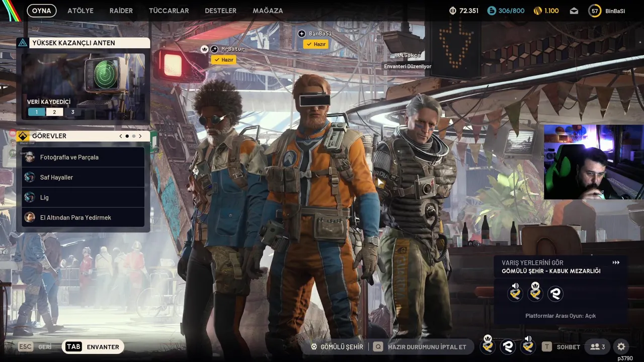644x362 pixels.
Task: Click the triangle project icon beside YÜKSEK KAZANÇLI ANTEN
Action: 23,43
